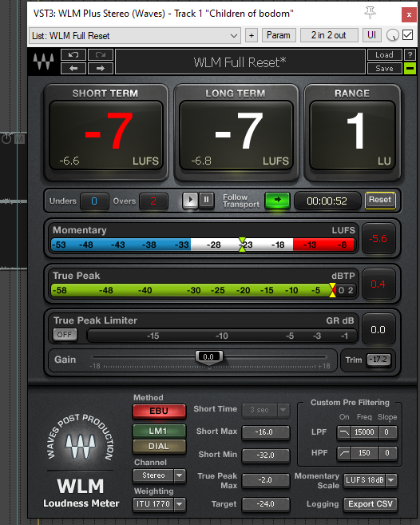Edit the LPF frequency 15000 field
The image size is (420, 525).
364,432
